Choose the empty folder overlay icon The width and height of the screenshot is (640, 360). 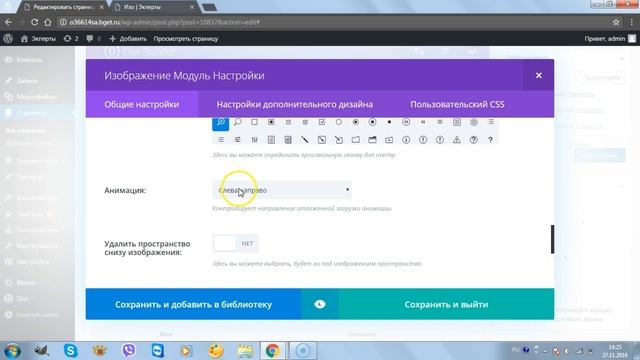pyautogui.click(x=356, y=140)
